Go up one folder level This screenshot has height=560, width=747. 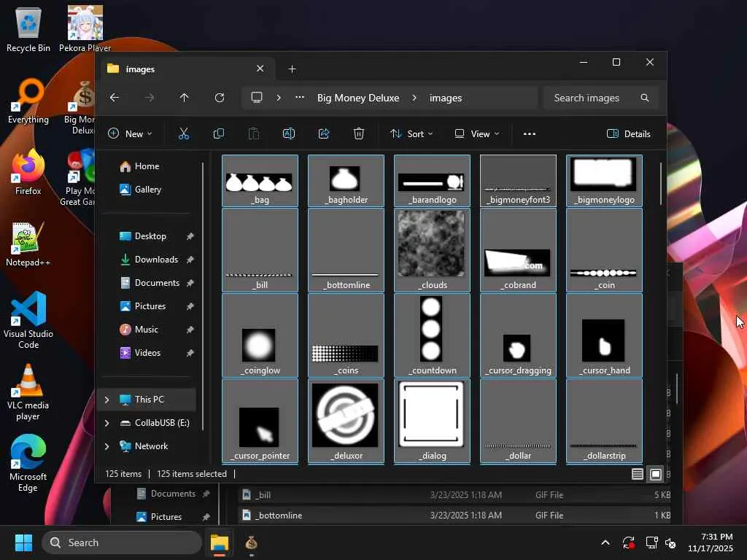click(x=185, y=98)
